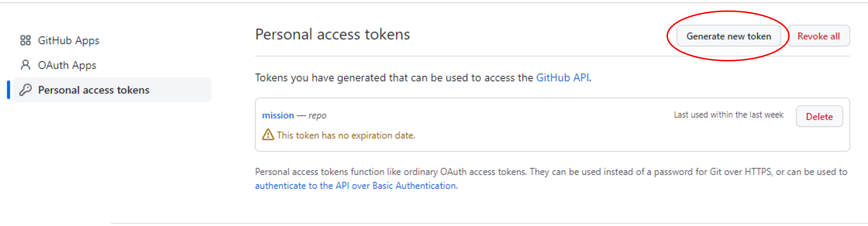Delete the mission token

click(x=819, y=117)
